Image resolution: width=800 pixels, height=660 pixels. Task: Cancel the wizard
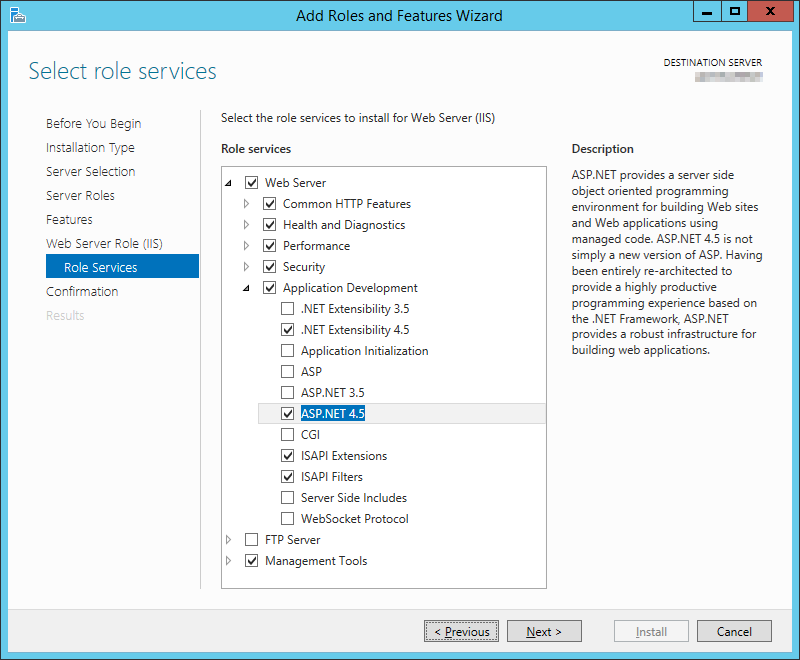(x=734, y=631)
